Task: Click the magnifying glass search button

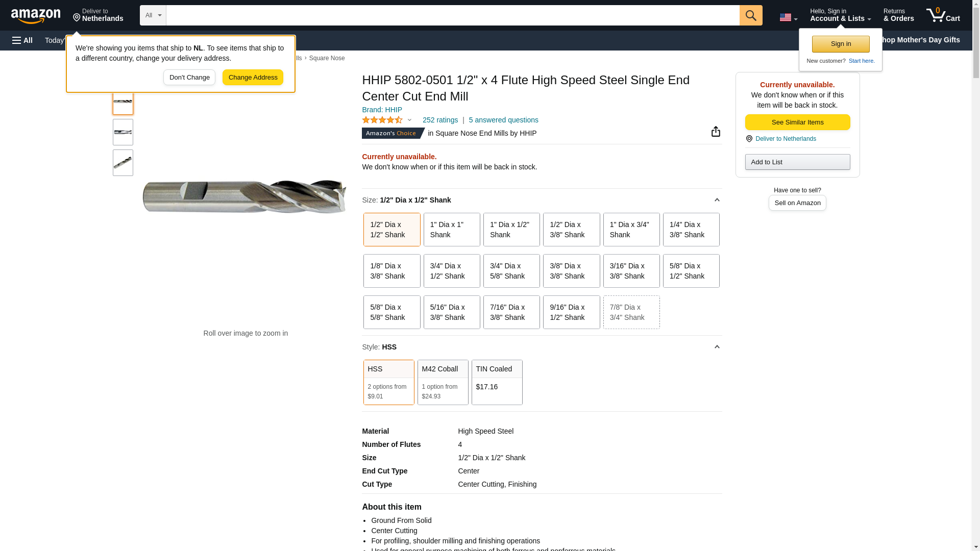Action: pyautogui.click(x=750, y=15)
